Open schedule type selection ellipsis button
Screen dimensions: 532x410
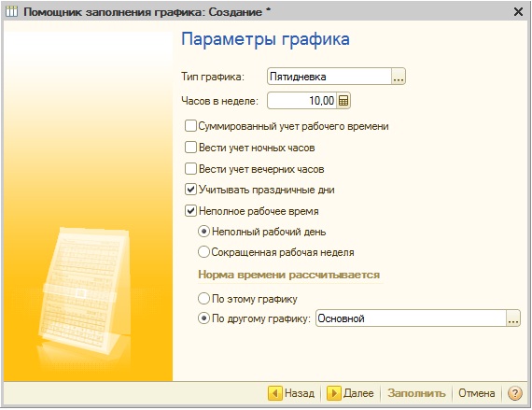pos(399,77)
